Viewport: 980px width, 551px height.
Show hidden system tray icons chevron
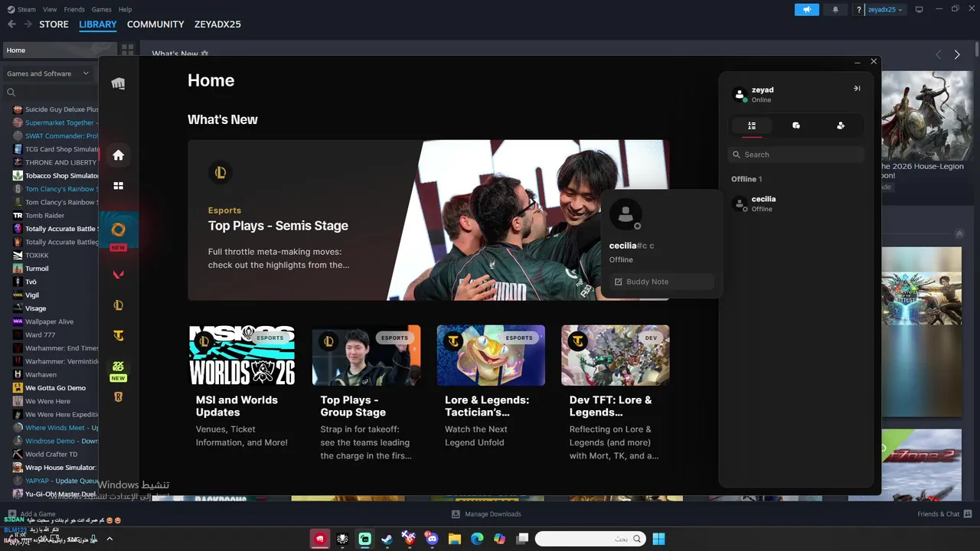(109, 539)
